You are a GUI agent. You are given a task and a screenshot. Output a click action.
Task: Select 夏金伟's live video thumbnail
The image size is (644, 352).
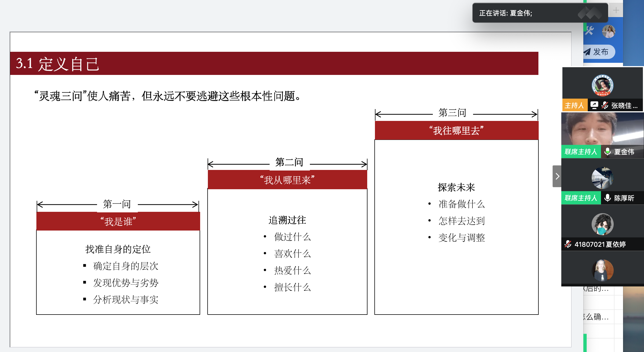point(602,129)
